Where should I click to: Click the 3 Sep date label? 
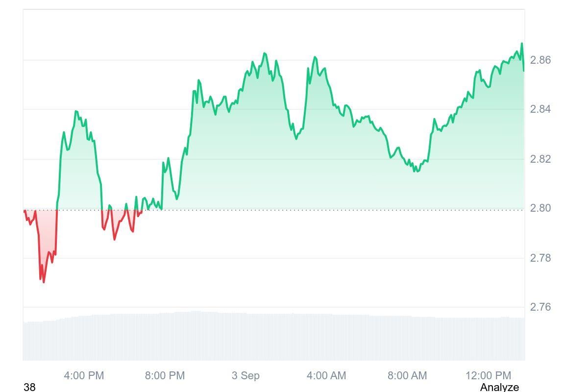[245, 376]
